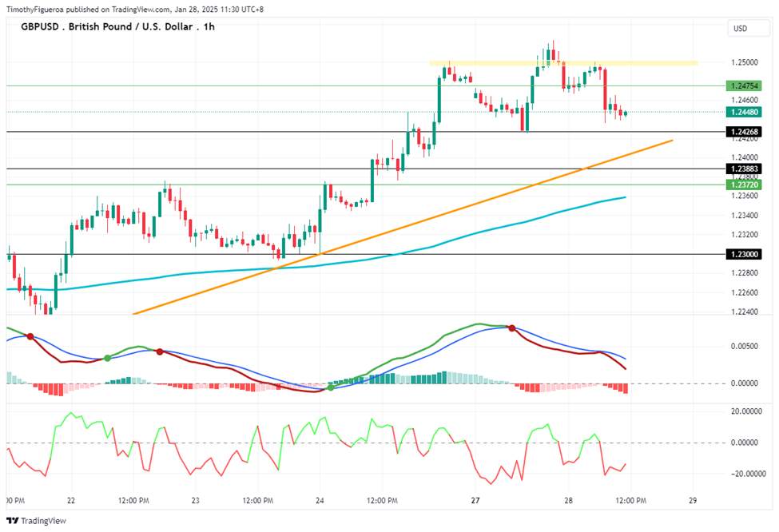Viewport: 779px width, 532px height.
Task: Click the 1.23000 support level label
Action: coord(743,254)
